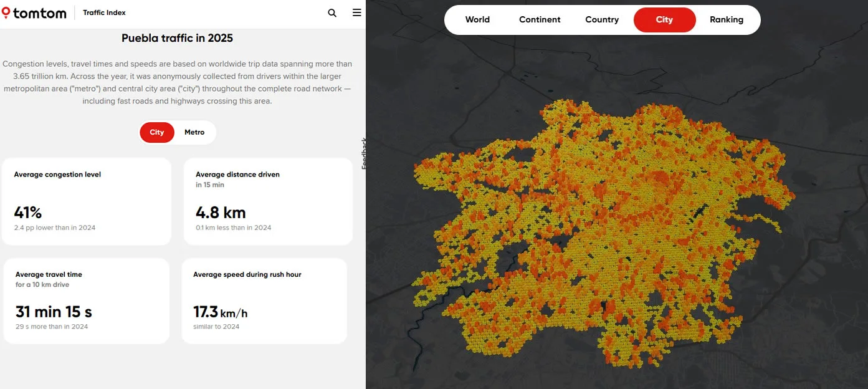Select the red City tab

tap(664, 20)
